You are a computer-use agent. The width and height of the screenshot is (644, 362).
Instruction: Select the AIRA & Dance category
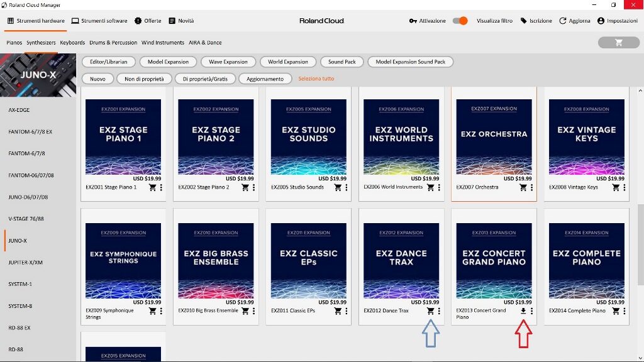pos(205,43)
